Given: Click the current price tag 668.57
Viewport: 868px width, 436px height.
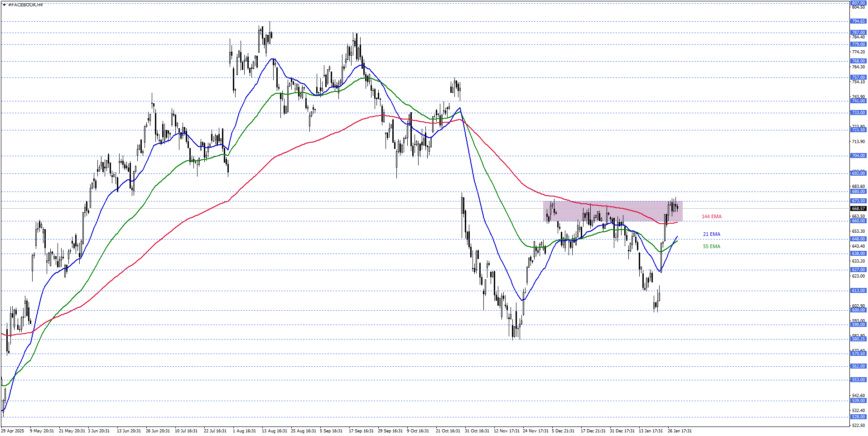Looking at the screenshot, I should 858,209.
